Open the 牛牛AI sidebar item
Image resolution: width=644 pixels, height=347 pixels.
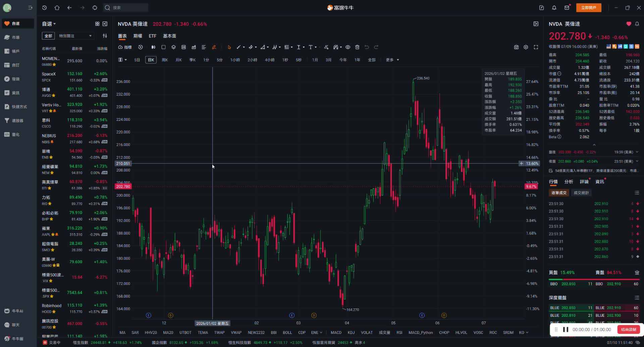[x=17, y=311]
